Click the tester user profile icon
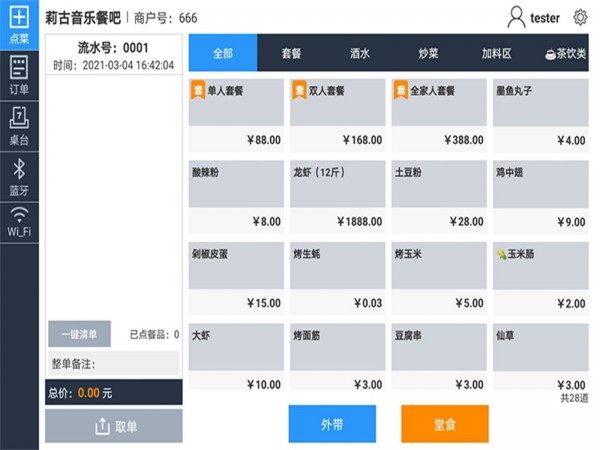600x450 pixels. [x=516, y=17]
